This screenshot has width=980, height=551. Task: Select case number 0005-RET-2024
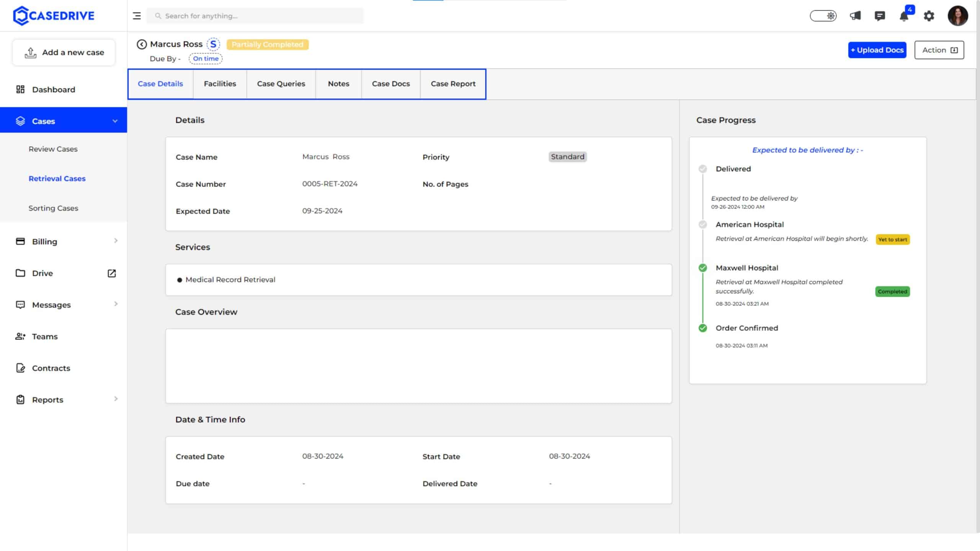[x=330, y=184]
